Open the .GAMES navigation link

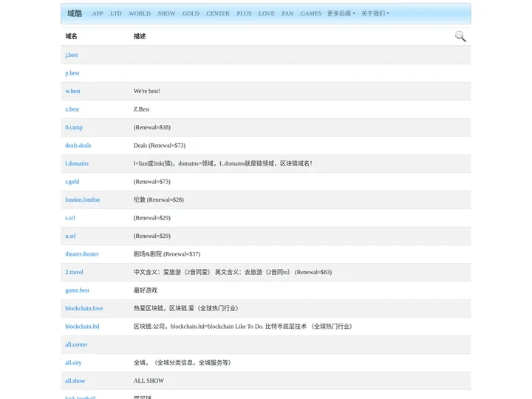[310, 13]
